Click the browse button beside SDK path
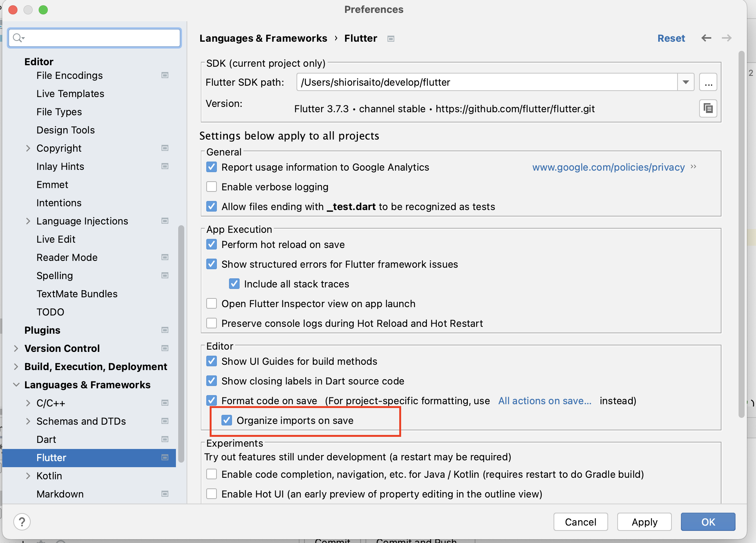756x543 pixels. (x=708, y=82)
